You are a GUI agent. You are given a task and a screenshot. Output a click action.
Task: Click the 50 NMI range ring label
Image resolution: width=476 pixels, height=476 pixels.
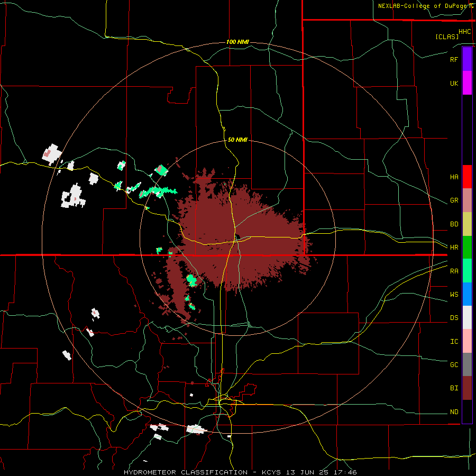pyautogui.click(x=237, y=140)
